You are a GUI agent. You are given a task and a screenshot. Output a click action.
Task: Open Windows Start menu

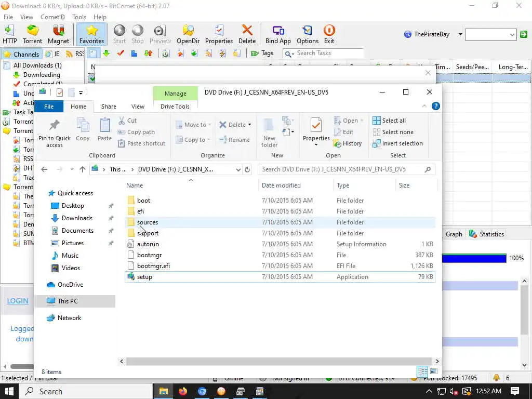(x=9, y=391)
